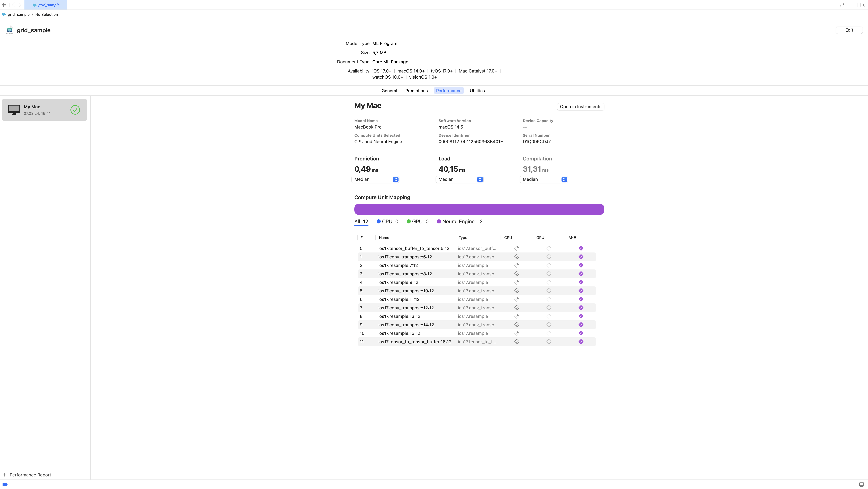The image size is (868, 489).
Task: Click the editor options lines icon
Action: (x=851, y=5)
